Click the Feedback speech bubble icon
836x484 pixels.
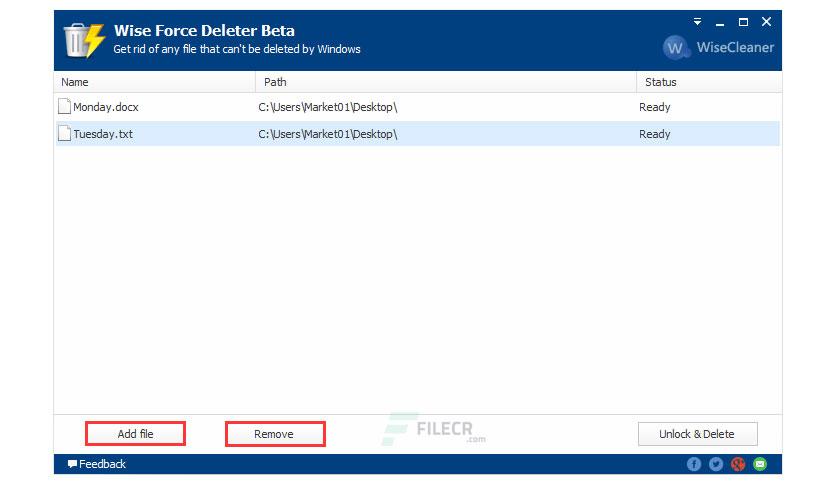tap(72, 464)
